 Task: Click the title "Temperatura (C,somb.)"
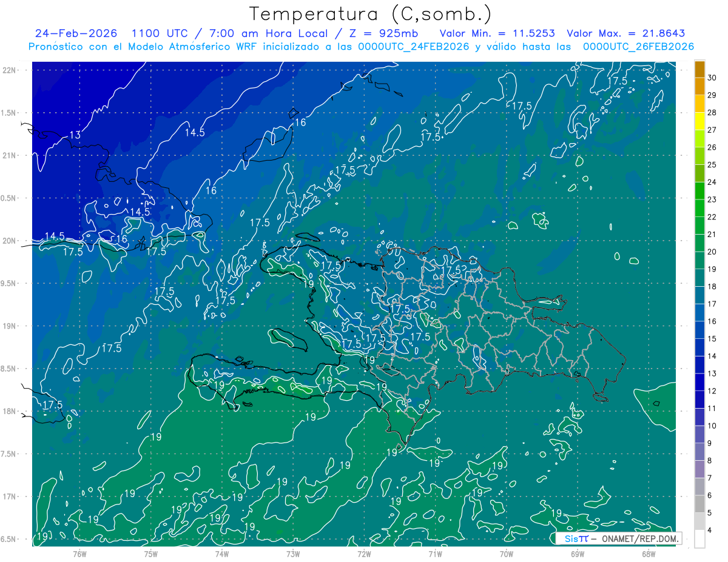tap(370, 14)
